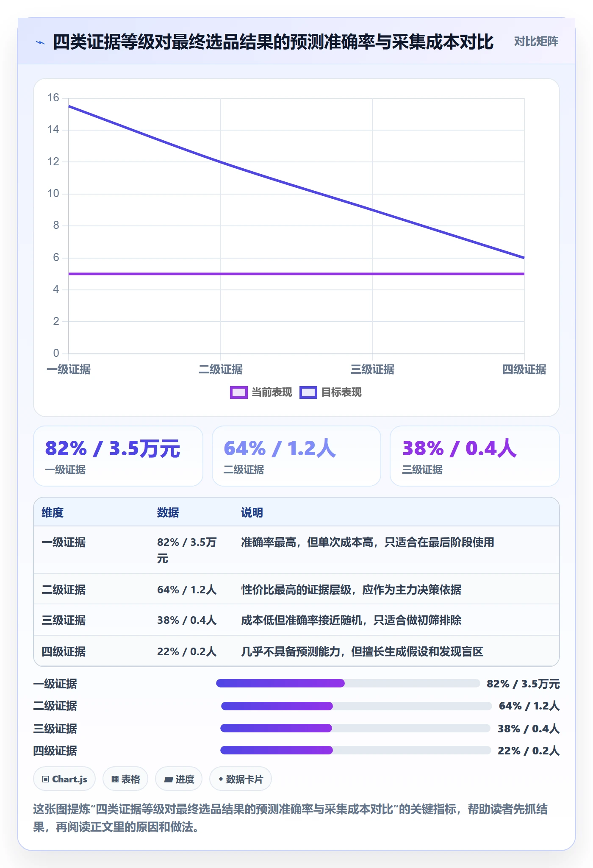This screenshot has width=593, height=868.
Task: Click table cell 38% / 0.4人
Action: 187,620
